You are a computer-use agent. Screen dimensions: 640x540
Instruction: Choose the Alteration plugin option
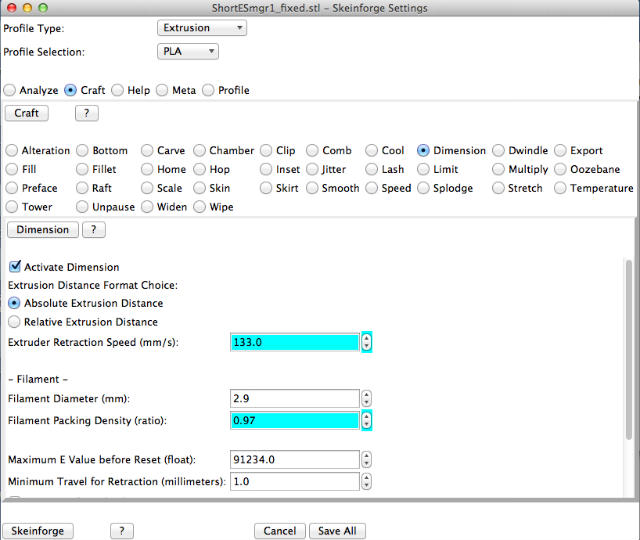click(12, 150)
